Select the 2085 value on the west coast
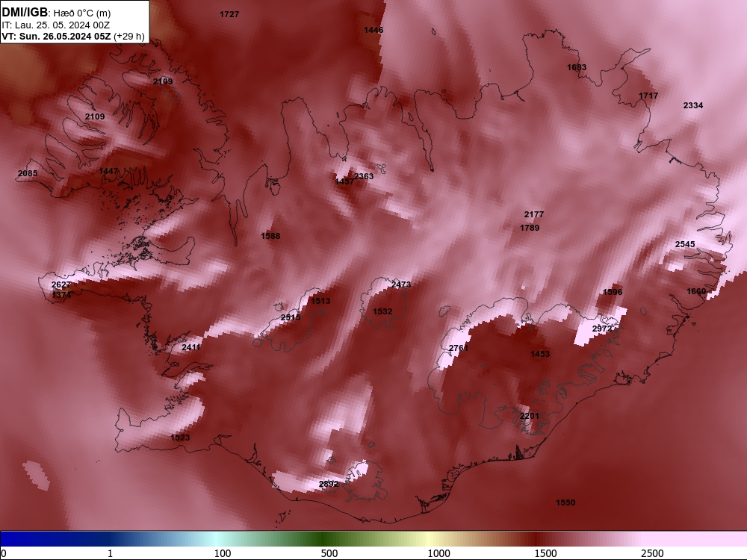747x560 pixels. (x=28, y=173)
